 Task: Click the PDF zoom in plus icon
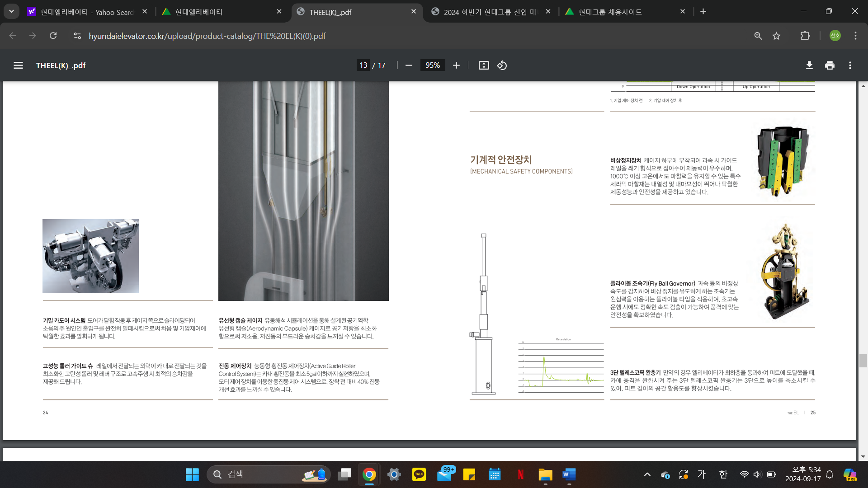click(456, 66)
